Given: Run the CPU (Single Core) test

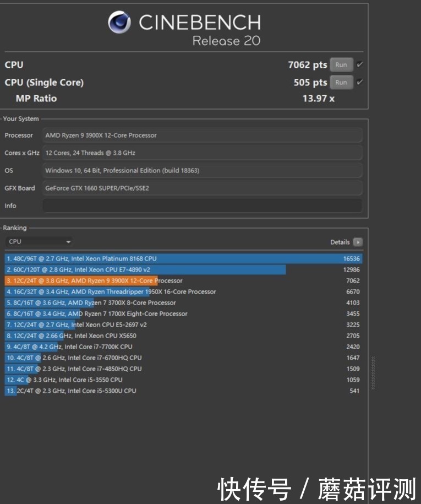Looking at the screenshot, I should click(341, 83).
